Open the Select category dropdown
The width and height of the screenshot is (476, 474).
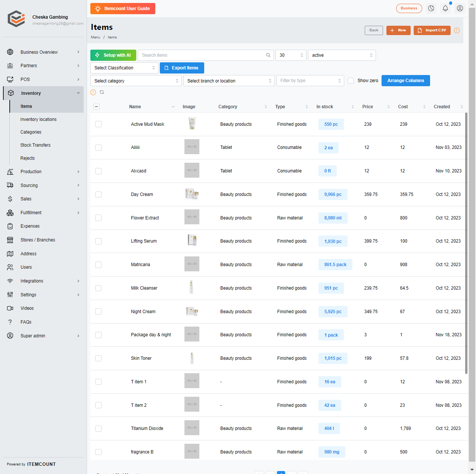click(136, 81)
